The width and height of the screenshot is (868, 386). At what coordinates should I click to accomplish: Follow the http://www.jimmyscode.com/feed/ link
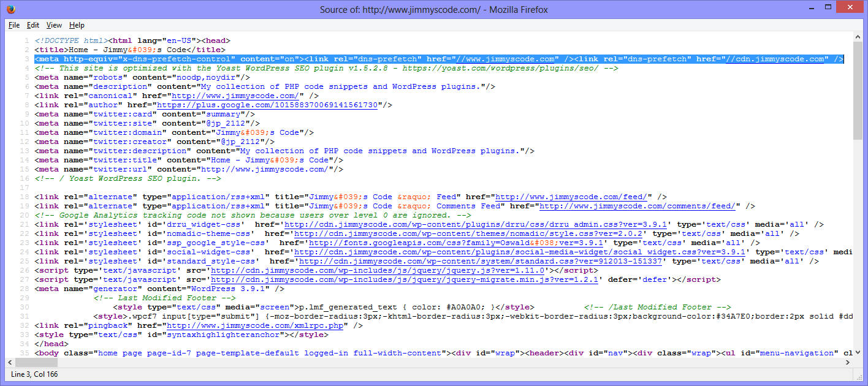pyautogui.click(x=571, y=197)
